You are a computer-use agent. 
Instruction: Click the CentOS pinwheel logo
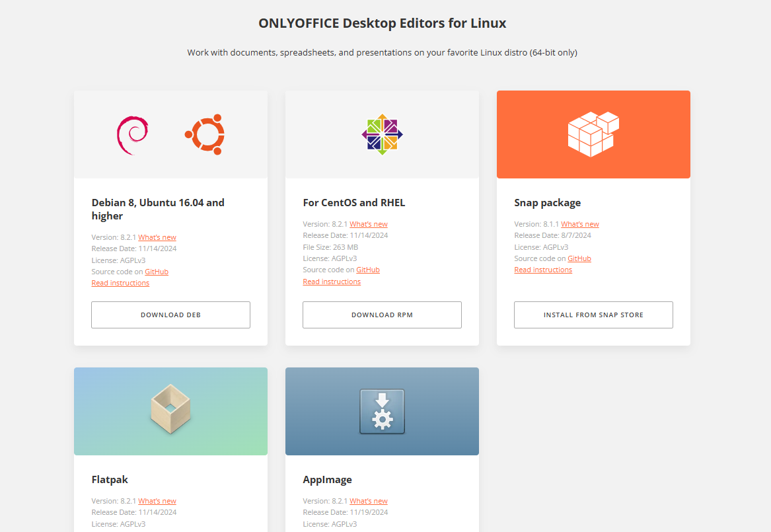click(x=382, y=134)
